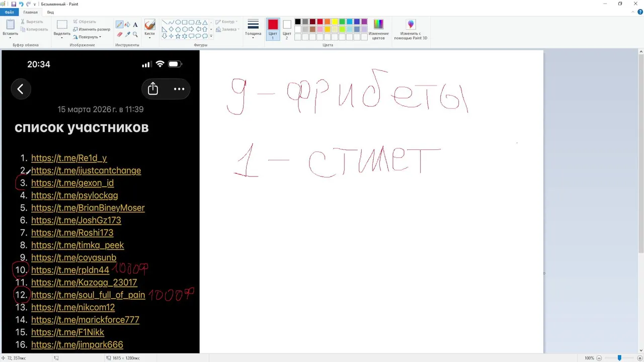The width and height of the screenshot is (644, 362).
Task: Choose the Rectangle shape
Action: (x=185, y=22)
